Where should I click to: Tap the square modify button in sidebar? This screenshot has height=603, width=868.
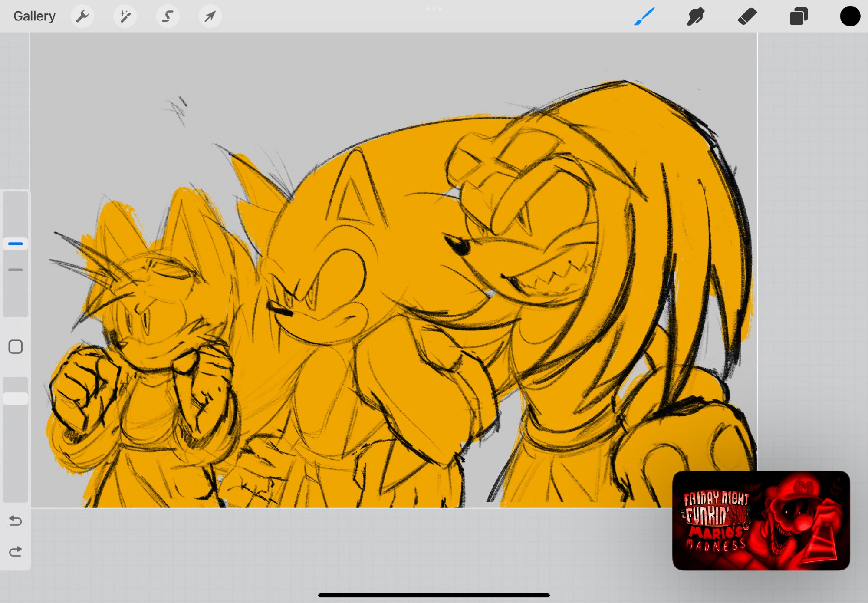click(x=16, y=347)
